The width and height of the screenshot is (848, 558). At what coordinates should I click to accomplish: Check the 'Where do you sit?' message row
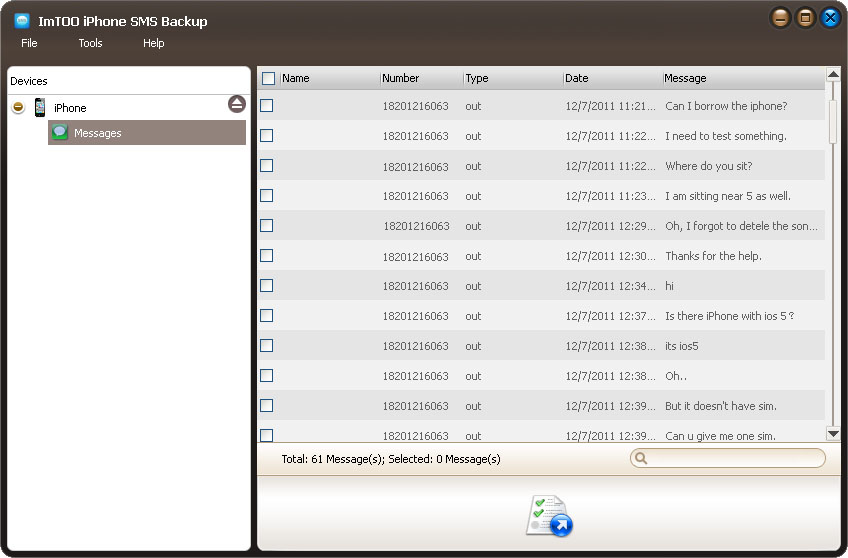267,165
